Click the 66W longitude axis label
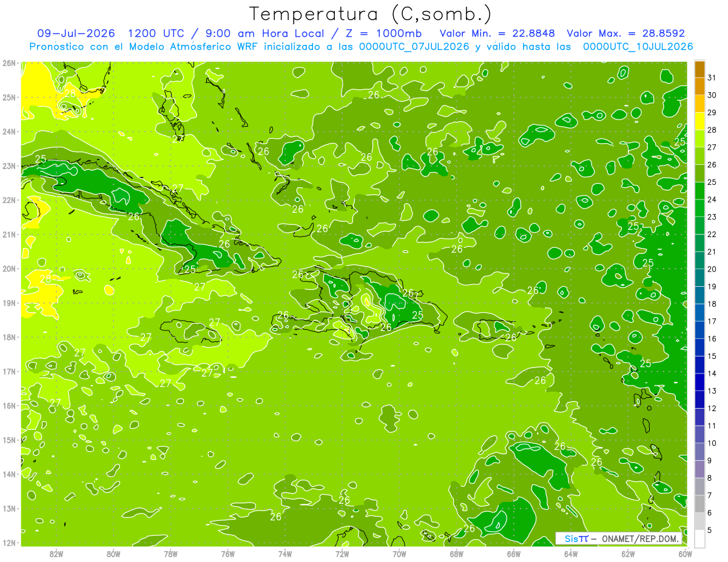This screenshot has width=728, height=562. (x=514, y=554)
